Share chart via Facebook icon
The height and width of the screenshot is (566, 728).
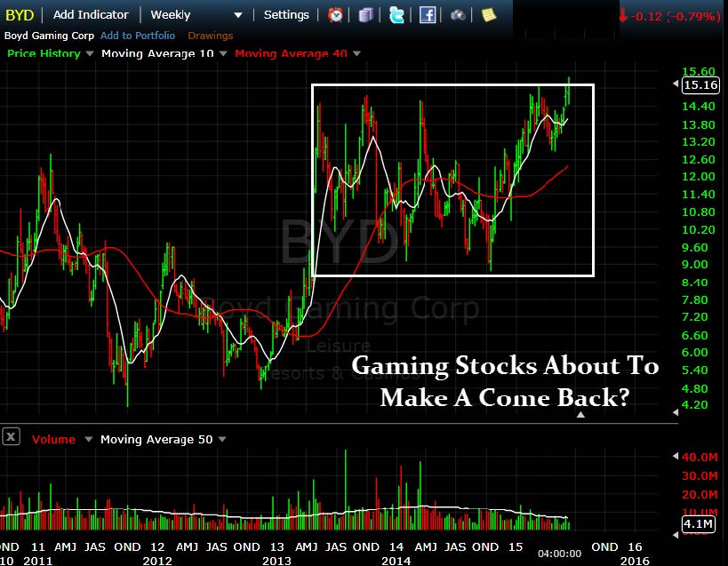click(428, 15)
